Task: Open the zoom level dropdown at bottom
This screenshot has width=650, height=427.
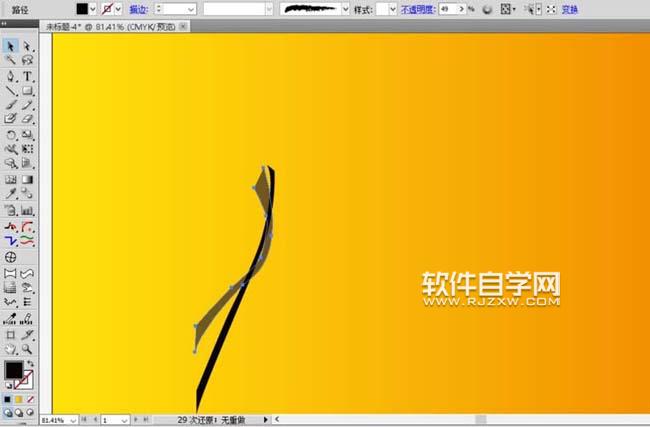Action: (x=73, y=420)
